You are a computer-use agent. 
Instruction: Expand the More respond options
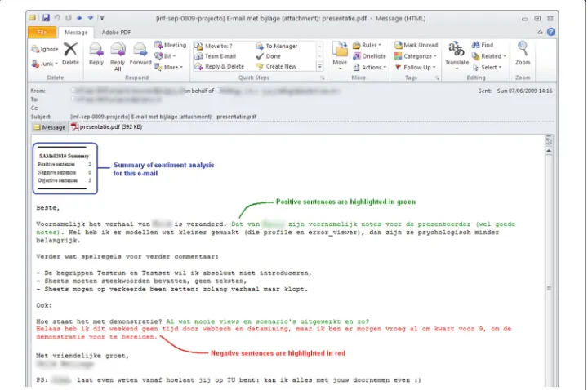point(169,68)
